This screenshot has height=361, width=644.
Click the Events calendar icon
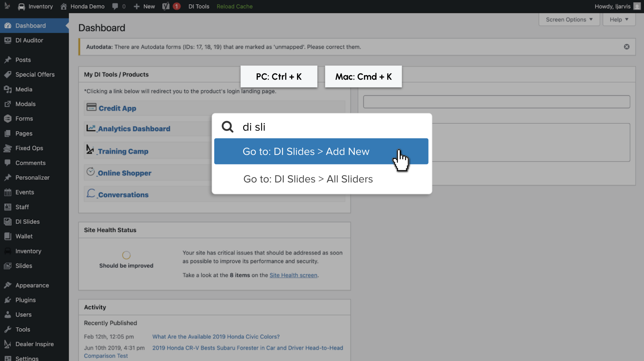8,192
